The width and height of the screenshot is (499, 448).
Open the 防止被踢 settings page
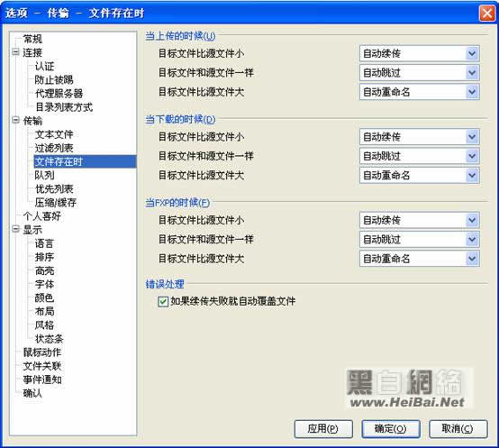coord(54,79)
